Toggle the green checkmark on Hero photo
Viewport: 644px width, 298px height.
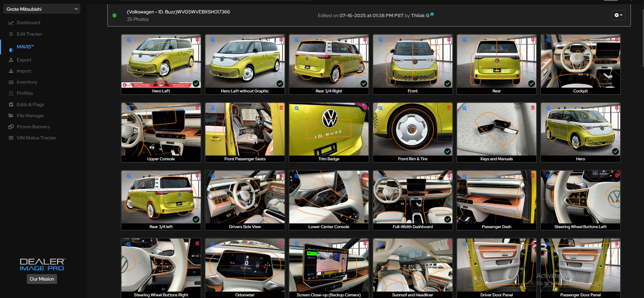615,152
